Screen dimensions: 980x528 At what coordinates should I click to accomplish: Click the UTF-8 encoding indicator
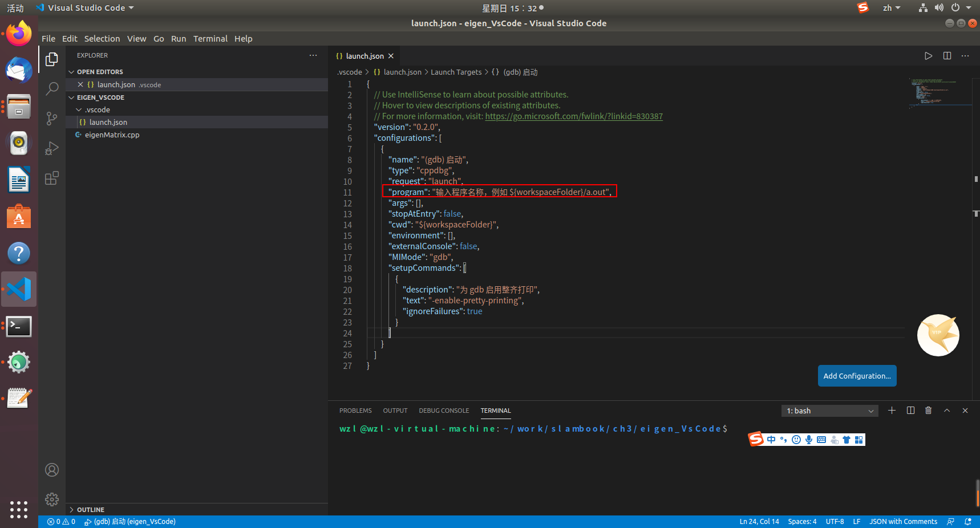pyautogui.click(x=835, y=522)
